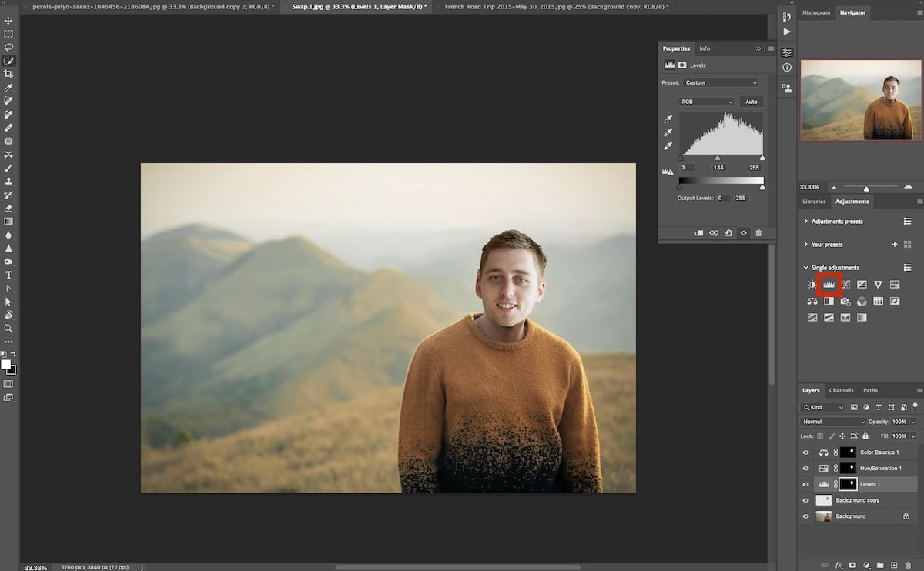Click the black point eyedropper in Properties

coord(668,119)
